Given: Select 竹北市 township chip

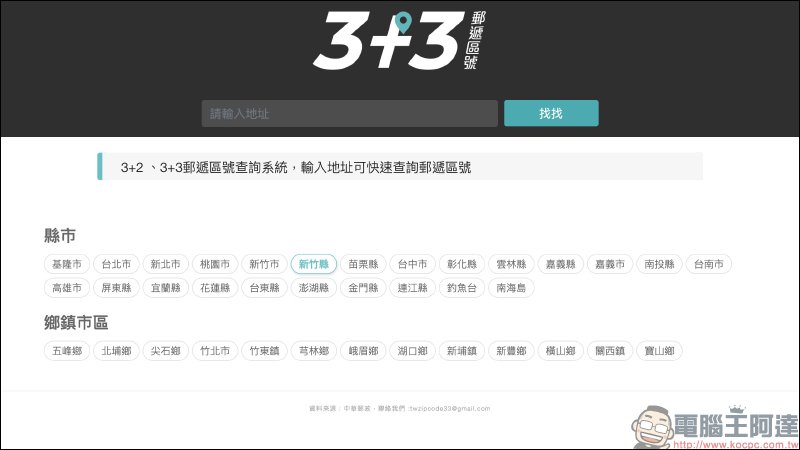Looking at the screenshot, I should 215,351.
